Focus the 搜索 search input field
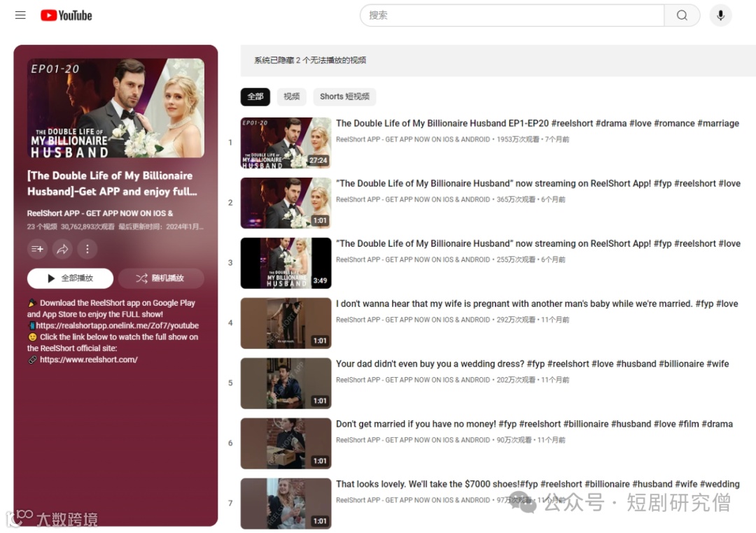The height and width of the screenshot is (533, 756). pyautogui.click(x=512, y=15)
